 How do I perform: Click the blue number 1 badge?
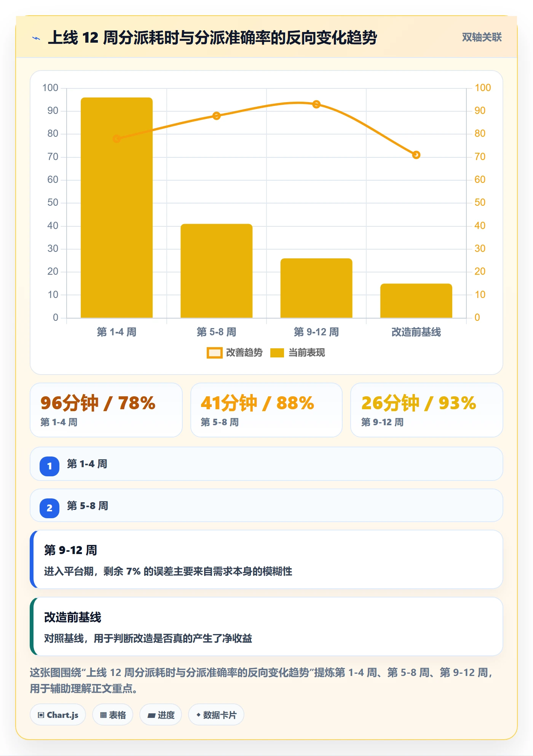point(49,466)
